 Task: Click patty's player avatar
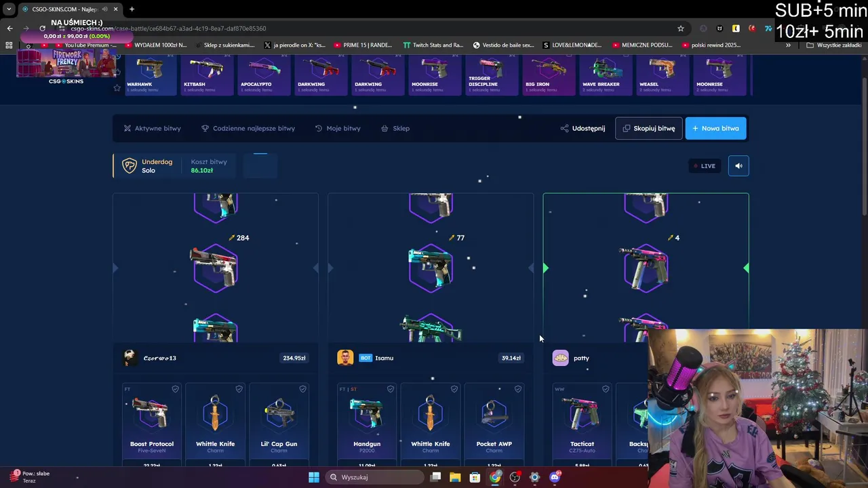(560, 358)
